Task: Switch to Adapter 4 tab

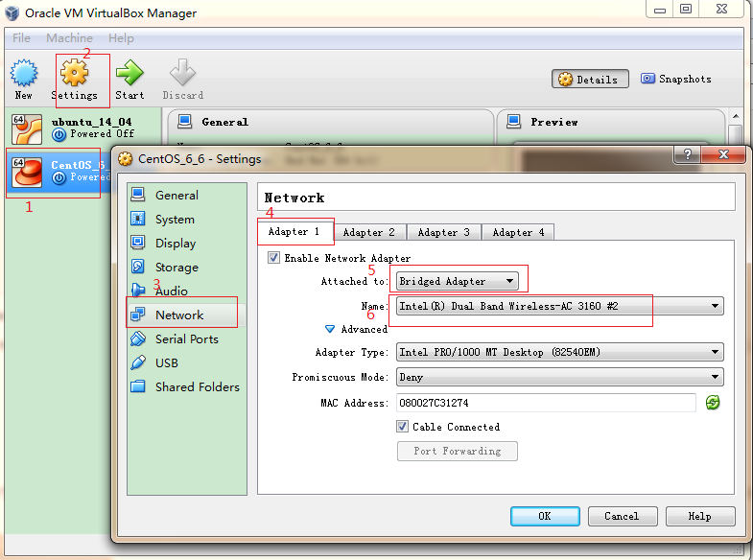Action: pyautogui.click(x=518, y=233)
